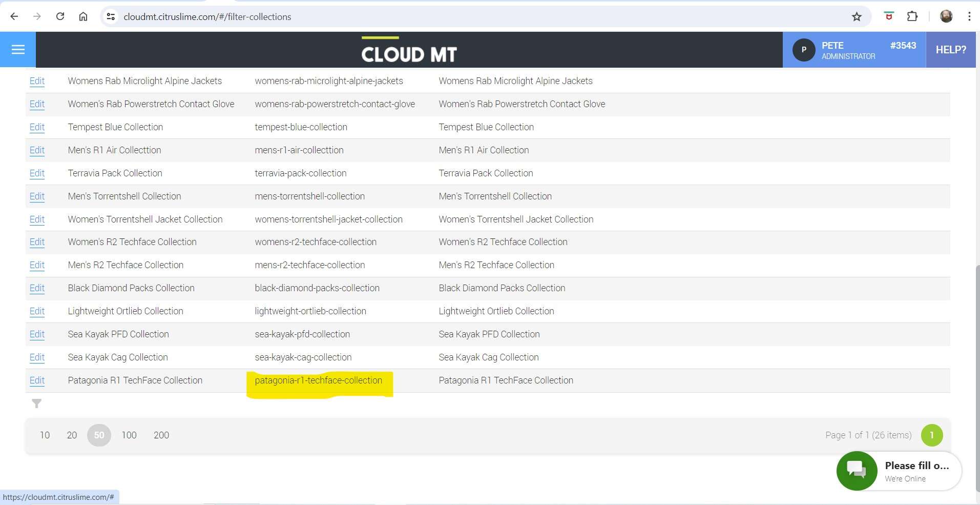Edit the Sea Kayak PFD Collection row

(x=37, y=334)
